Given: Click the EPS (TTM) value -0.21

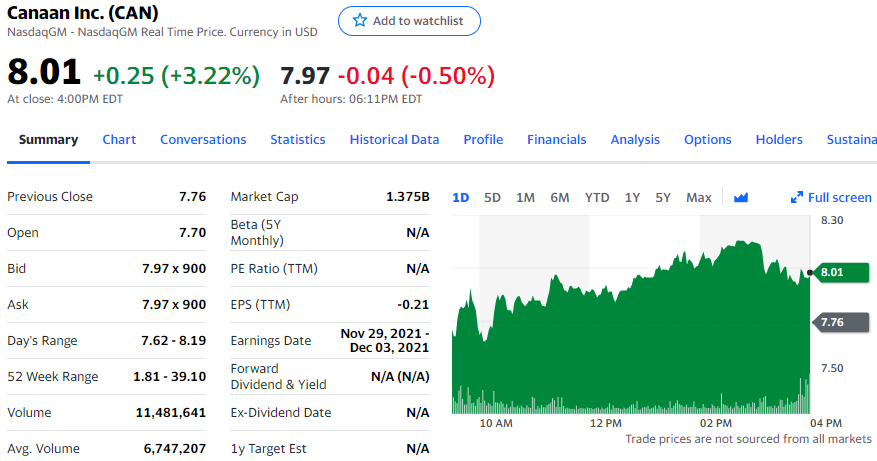Looking at the screenshot, I should point(413,305).
